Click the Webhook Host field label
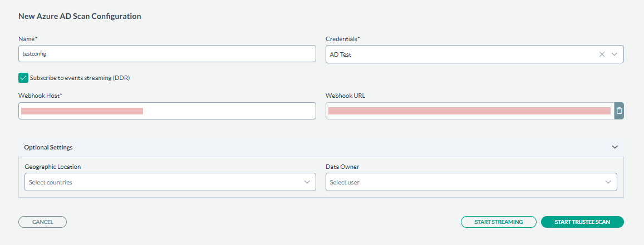Viewport: 644px width, 245px height. (40, 96)
